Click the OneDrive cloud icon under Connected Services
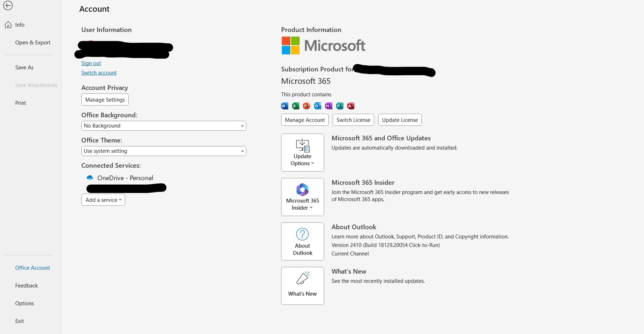Viewport: 644px width, 334px height. coord(90,178)
